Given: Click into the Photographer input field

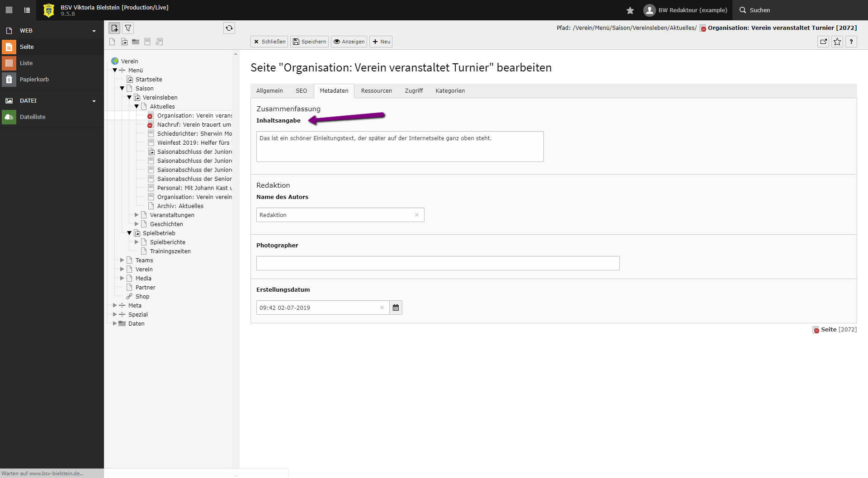Looking at the screenshot, I should [x=438, y=263].
